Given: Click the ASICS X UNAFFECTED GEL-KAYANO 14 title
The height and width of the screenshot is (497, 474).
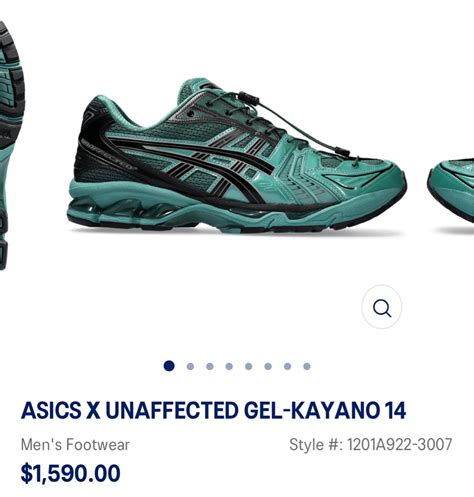Looking at the screenshot, I should pyautogui.click(x=213, y=410).
